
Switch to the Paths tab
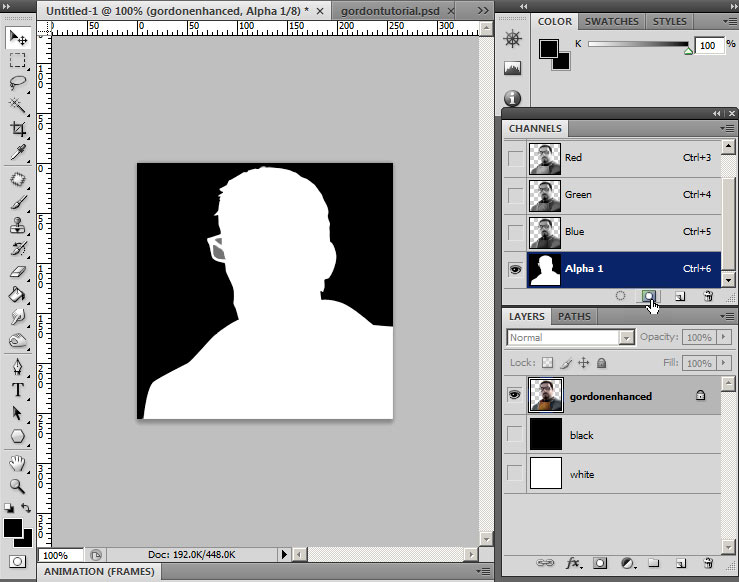click(x=573, y=317)
